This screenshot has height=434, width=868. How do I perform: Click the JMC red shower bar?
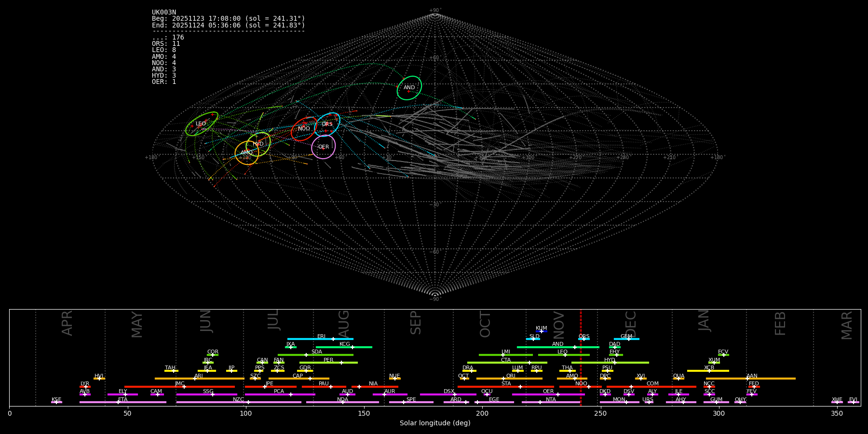180,387
